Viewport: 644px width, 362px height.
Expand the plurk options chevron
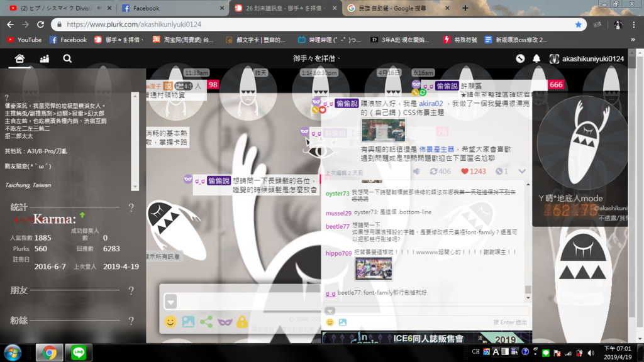click(x=521, y=172)
